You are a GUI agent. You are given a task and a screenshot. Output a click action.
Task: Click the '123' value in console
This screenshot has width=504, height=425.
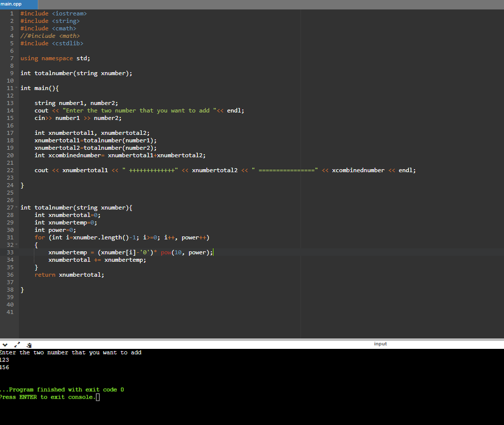pyautogui.click(x=4, y=360)
